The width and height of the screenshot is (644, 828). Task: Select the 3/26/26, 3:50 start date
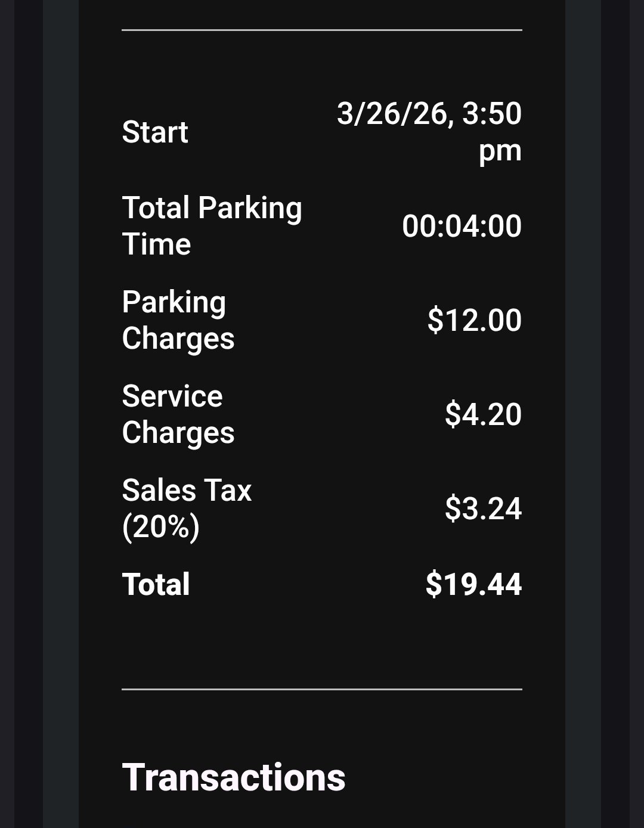[429, 113]
